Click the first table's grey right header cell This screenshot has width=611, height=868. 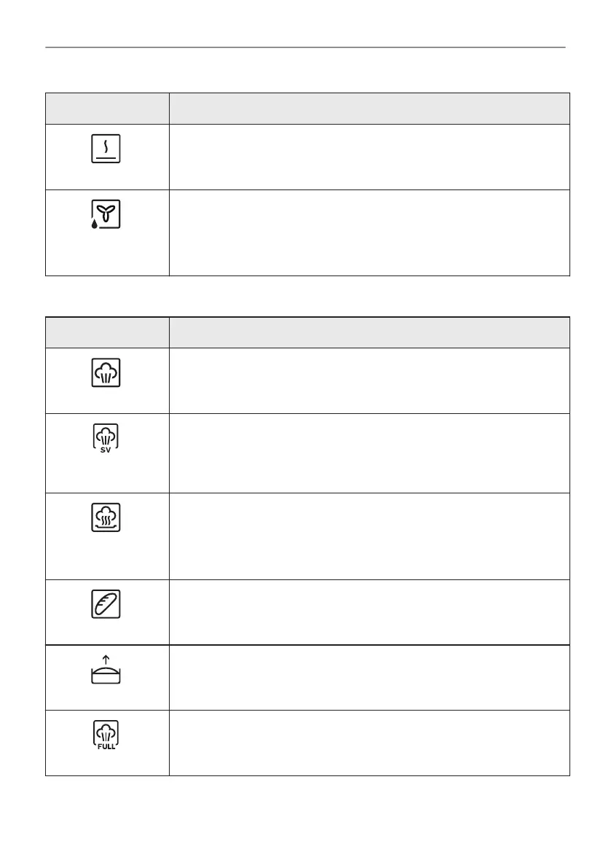pos(369,109)
